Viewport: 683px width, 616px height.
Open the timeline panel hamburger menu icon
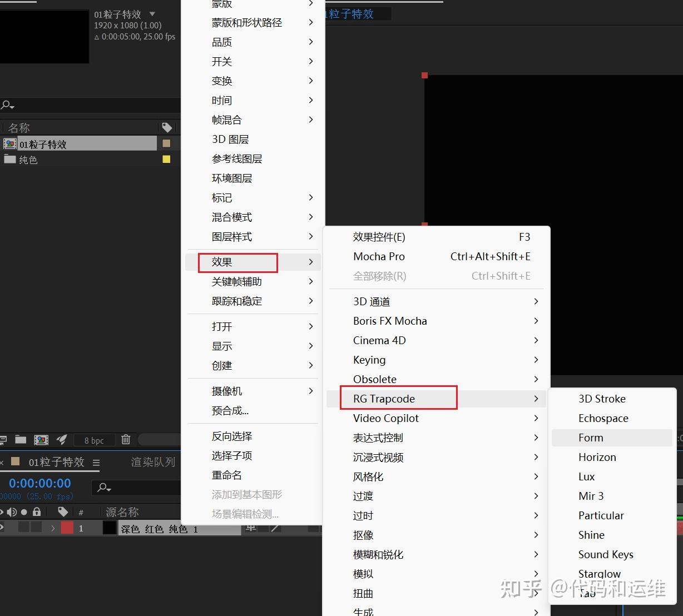[96, 462]
